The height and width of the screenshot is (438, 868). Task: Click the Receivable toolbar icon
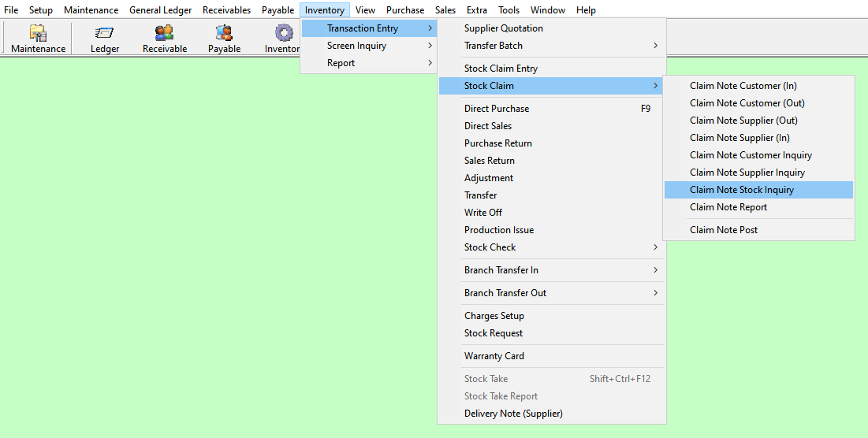165,38
